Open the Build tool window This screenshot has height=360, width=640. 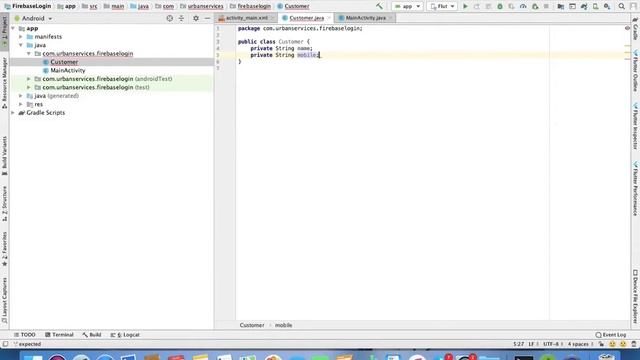92,335
